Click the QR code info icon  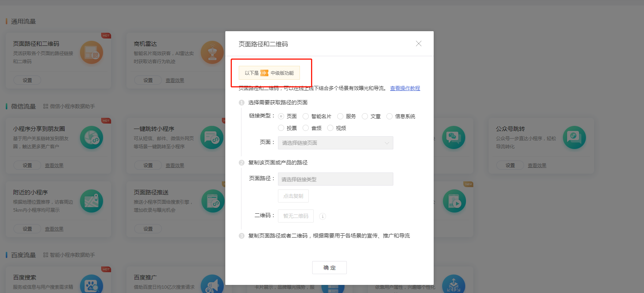(323, 216)
